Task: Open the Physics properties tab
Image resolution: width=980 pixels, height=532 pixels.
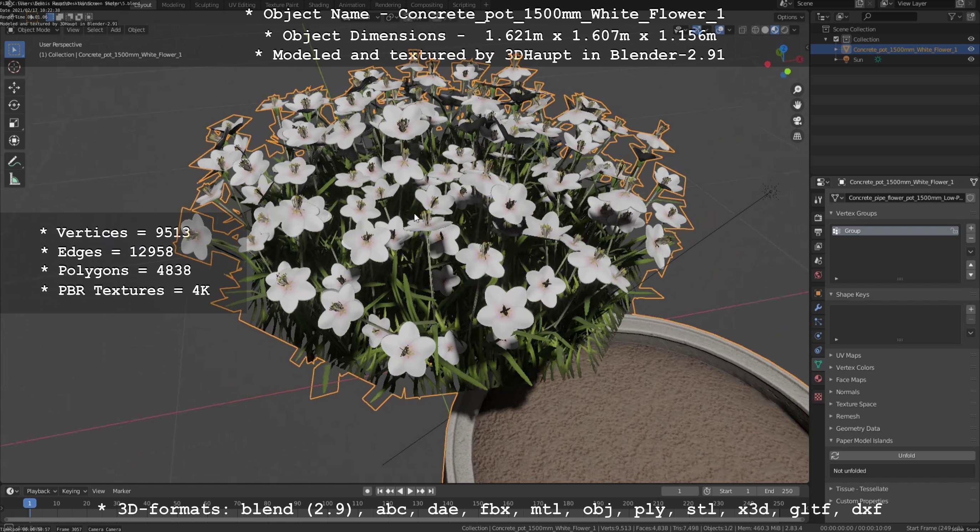Action: tap(818, 336)
